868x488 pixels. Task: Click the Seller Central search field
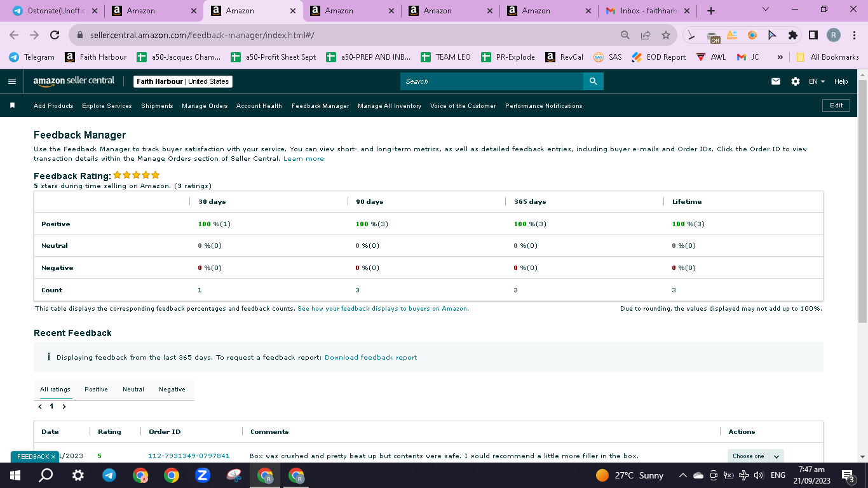[x=492, y=81]
